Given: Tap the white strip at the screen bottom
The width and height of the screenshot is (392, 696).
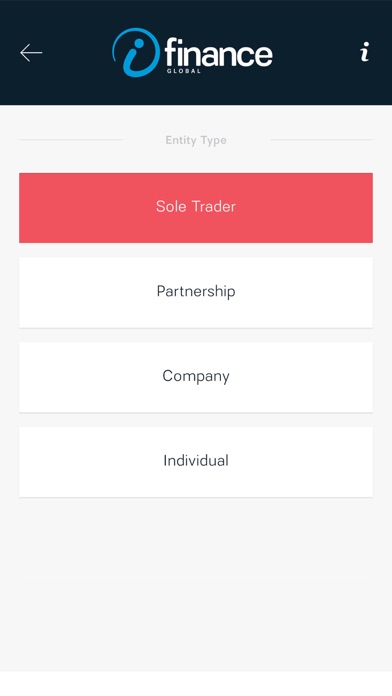Looking at the screenshot, I should coord(196,683).
